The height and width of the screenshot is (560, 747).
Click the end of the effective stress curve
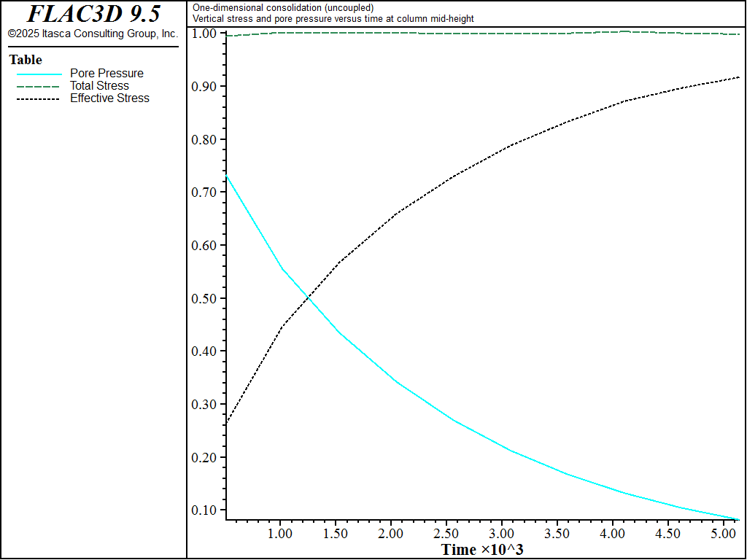(x=738, y=77)
